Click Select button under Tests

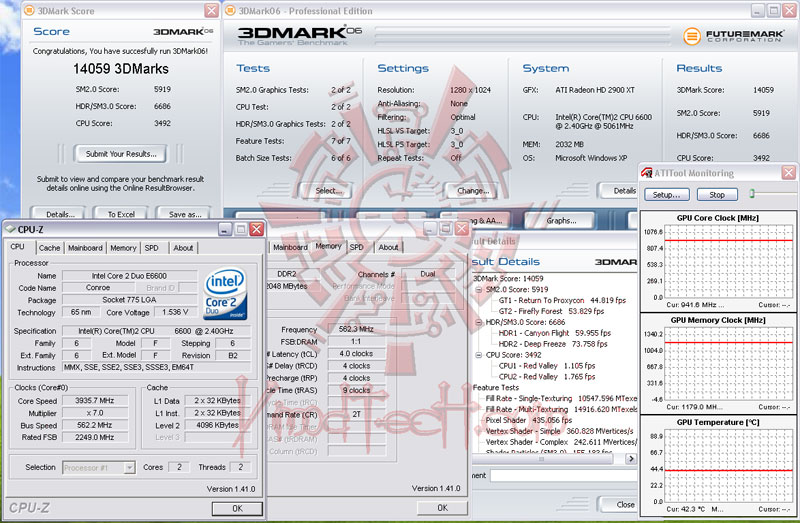click(x=326, y=191)
